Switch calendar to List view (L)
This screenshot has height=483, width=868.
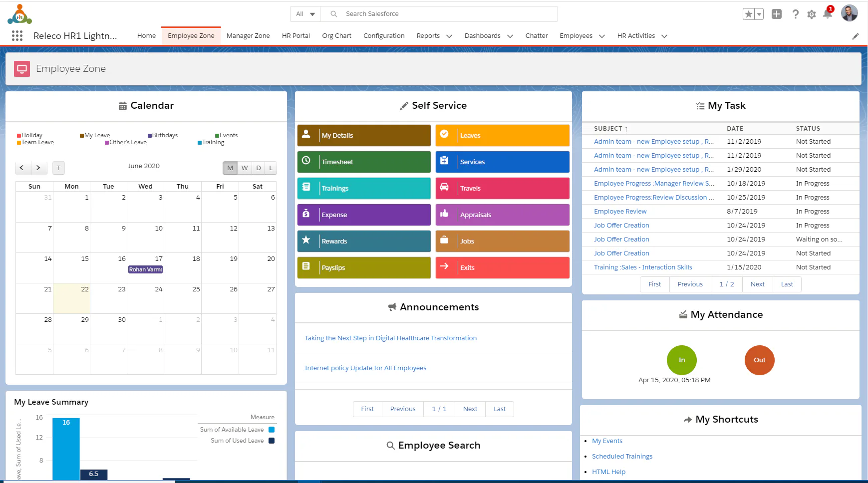271,168
